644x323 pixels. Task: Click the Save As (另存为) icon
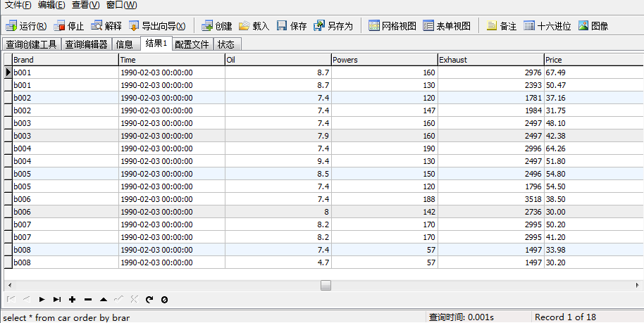tap(319, 26)
